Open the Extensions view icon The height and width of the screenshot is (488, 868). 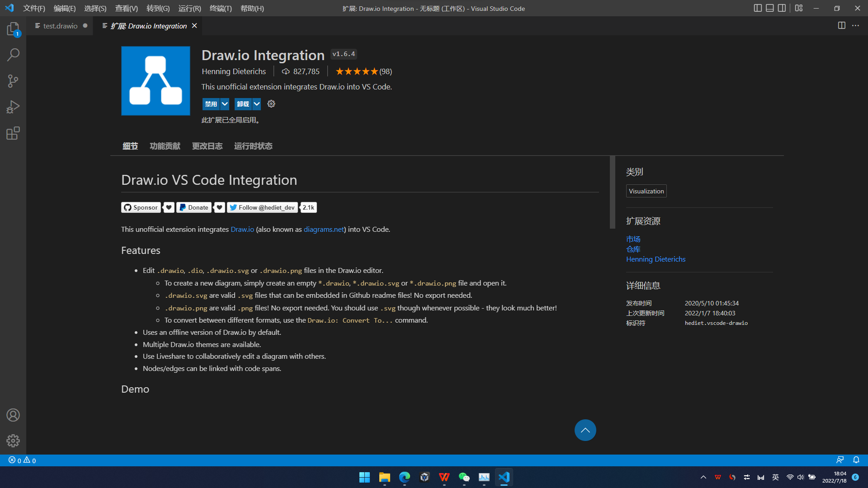click(13, 133)
